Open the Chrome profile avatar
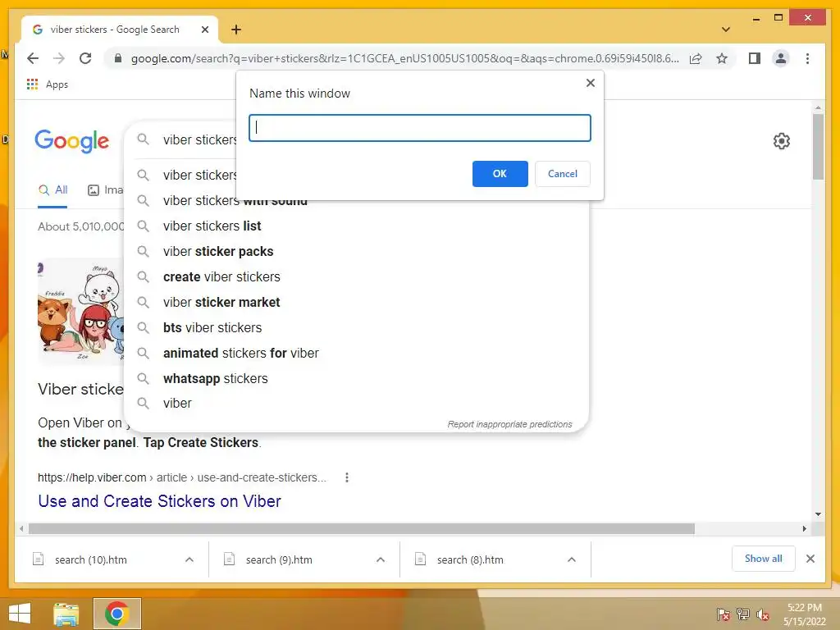The width and height of the screenshot is (840, 630). (781, 58)
